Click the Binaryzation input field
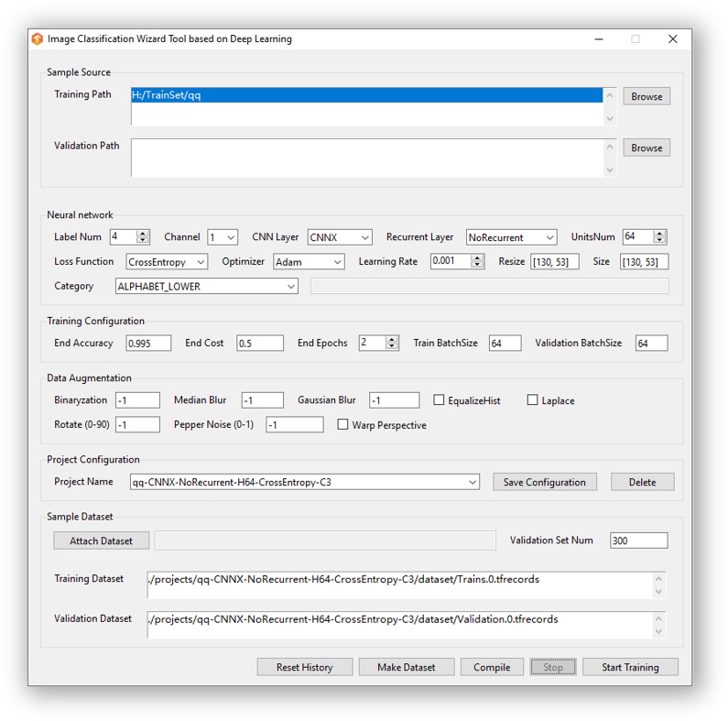Screen dimensions: 728x721 coord(138,400)
